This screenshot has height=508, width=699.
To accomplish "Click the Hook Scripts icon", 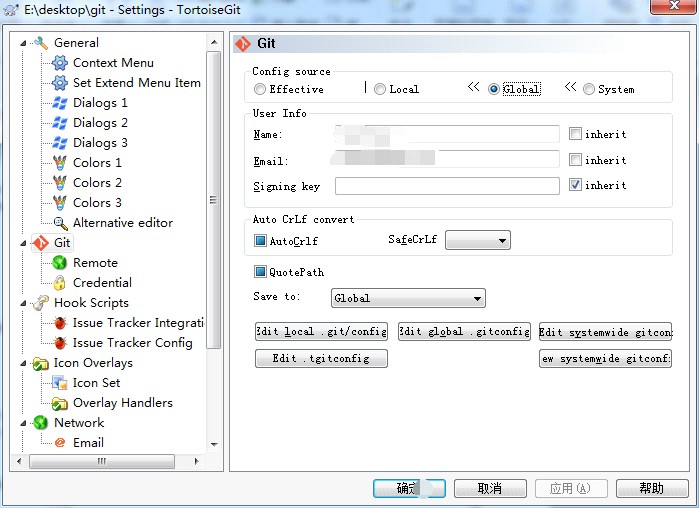I will coord(41,303).
